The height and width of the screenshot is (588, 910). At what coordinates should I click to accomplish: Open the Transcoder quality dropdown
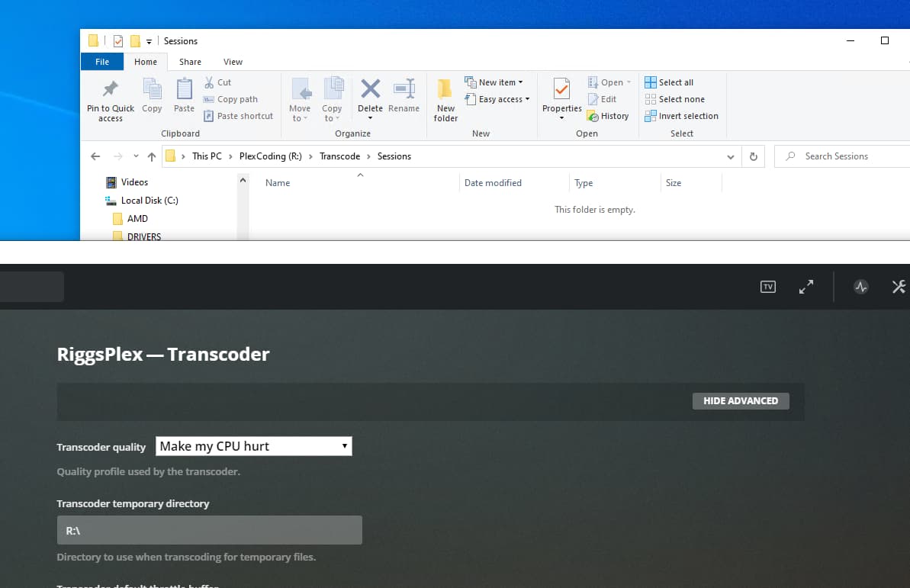click(253, 446)
